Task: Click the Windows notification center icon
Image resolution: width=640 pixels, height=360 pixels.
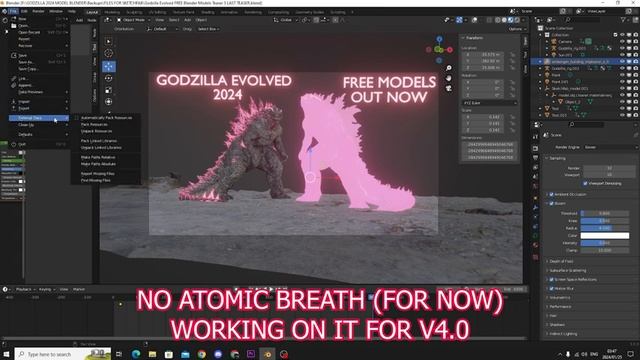Action: [x=631, y=354]
